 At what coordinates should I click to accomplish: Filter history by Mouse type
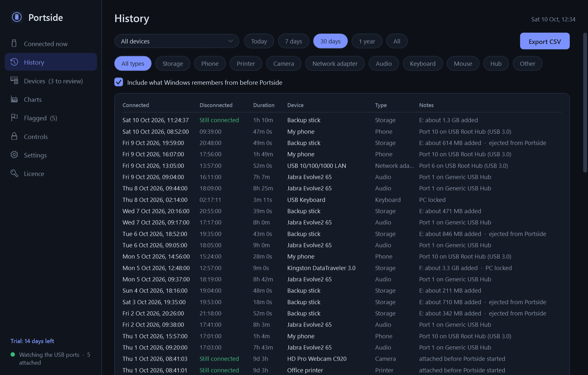[x=463, y=63]
